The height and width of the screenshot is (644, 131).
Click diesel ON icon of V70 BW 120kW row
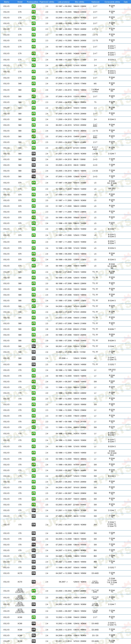[34, 551]
